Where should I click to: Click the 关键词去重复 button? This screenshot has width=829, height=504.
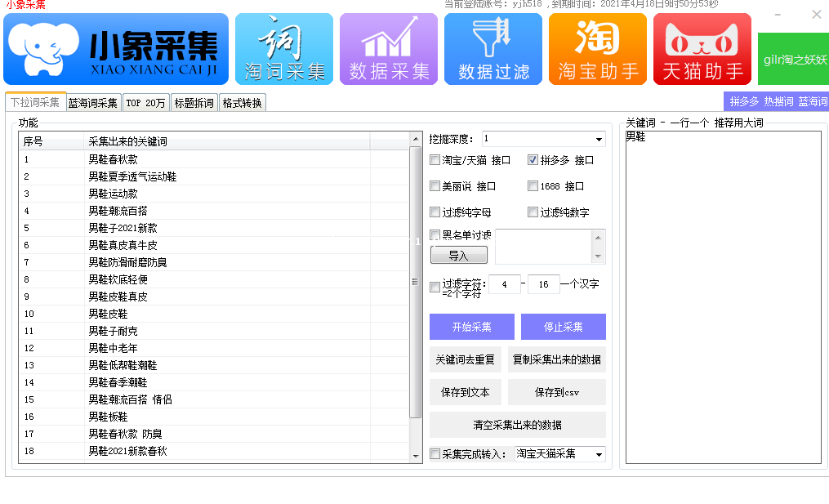click(465, 359)
